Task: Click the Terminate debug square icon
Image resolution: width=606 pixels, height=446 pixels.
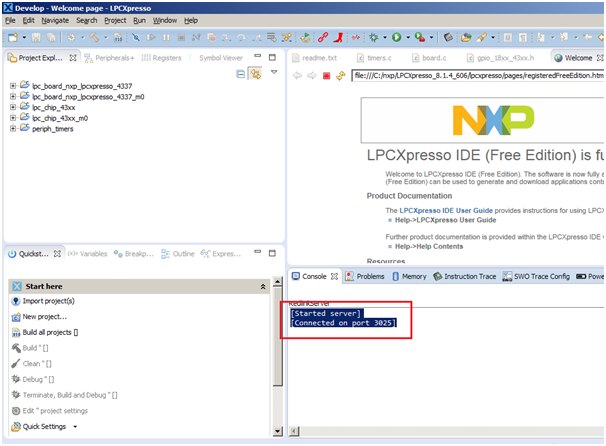Action: 181,37
